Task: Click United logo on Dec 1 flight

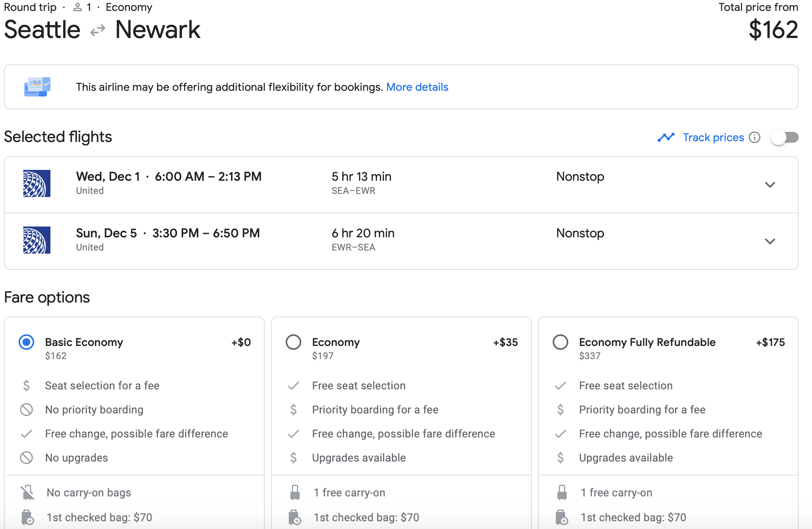Action: [37, 183]
